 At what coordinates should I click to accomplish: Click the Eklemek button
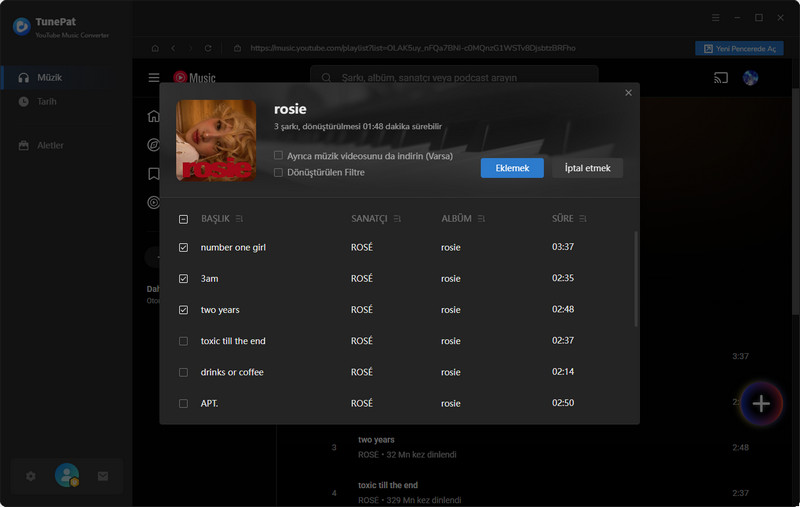512,168
